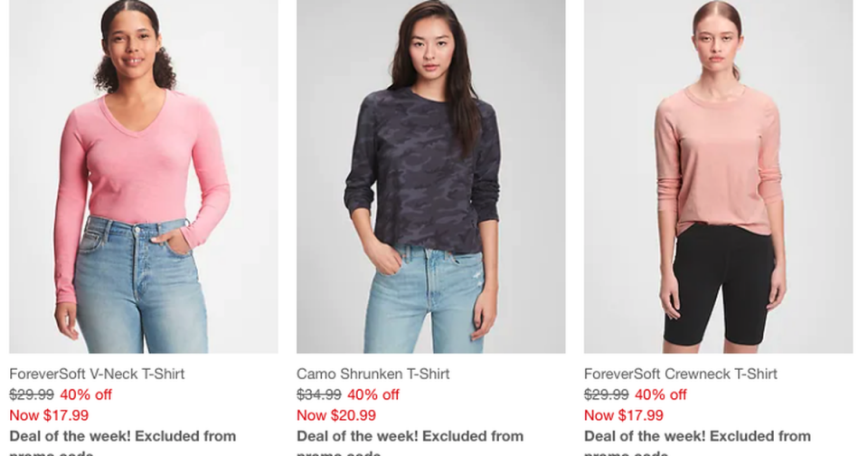Click the 40% off label for Crewneck T-Shirt

pos(661,394)
